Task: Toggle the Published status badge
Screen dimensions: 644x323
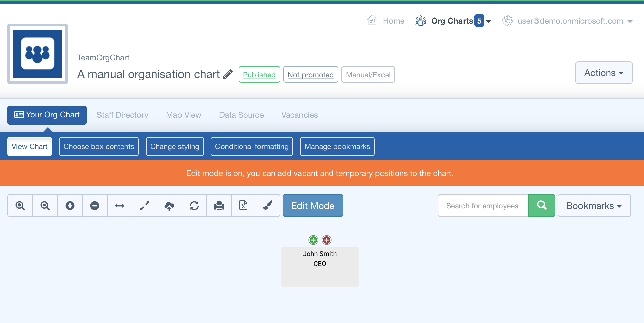Action: pyautogui.click(x=259, y=75)
